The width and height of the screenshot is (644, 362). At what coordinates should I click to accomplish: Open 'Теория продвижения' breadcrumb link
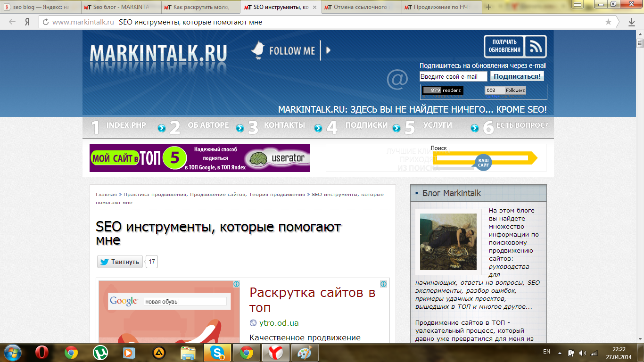click(277, 194)
